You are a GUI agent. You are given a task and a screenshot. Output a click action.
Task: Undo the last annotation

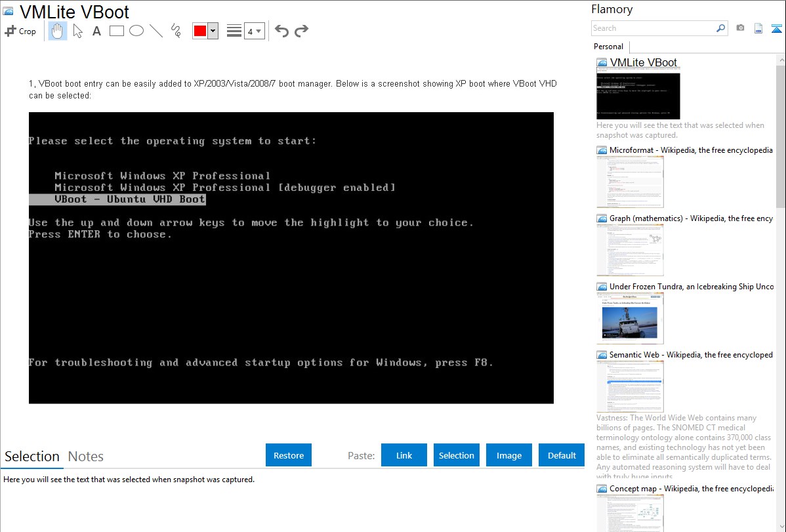281,31
